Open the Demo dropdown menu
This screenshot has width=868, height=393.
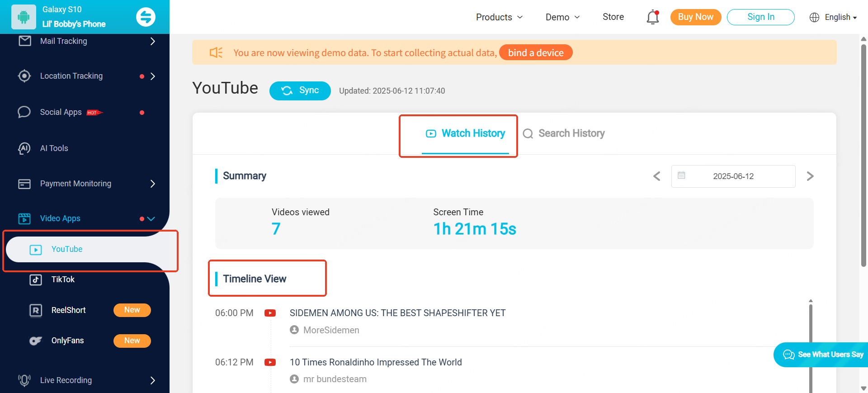(562, 17)
